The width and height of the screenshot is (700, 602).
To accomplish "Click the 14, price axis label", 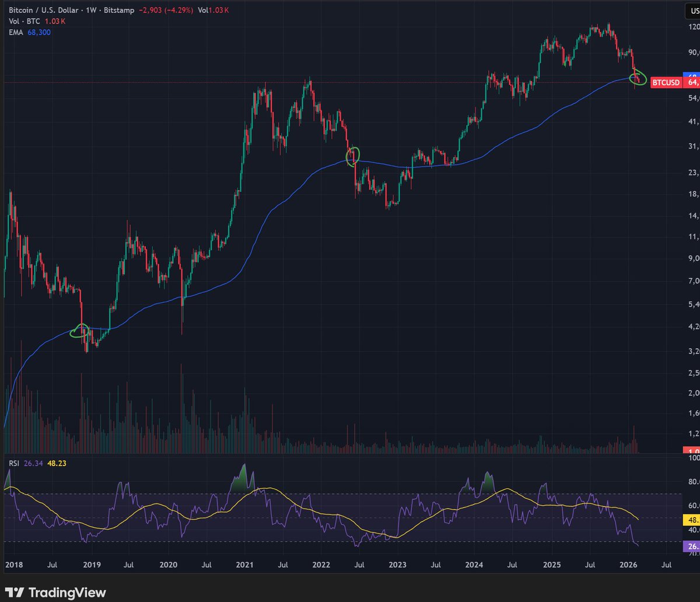I will tap(694, 216).
